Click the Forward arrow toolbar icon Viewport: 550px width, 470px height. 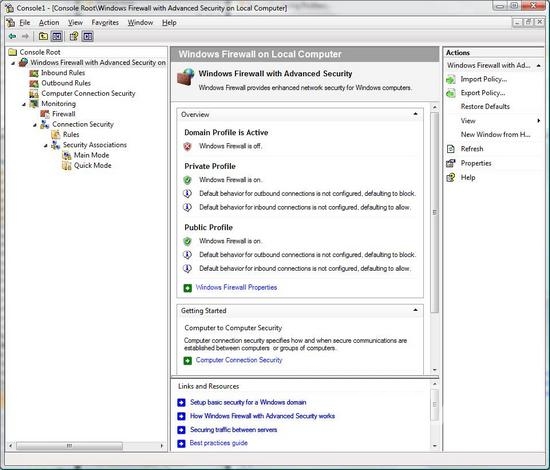coord(25,36)
